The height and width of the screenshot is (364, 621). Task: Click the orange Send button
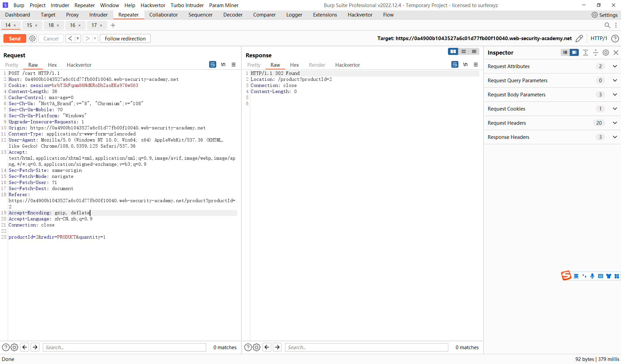click(15, 38)
